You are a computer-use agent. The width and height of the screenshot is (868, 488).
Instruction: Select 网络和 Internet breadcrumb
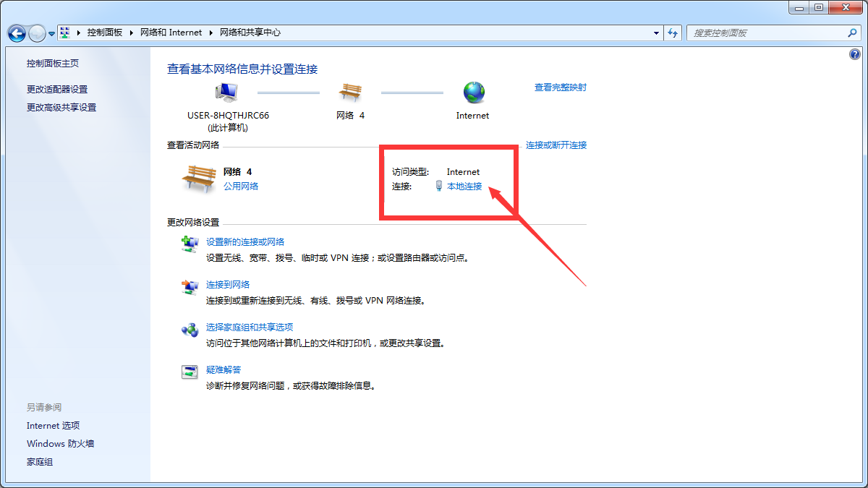171,33
